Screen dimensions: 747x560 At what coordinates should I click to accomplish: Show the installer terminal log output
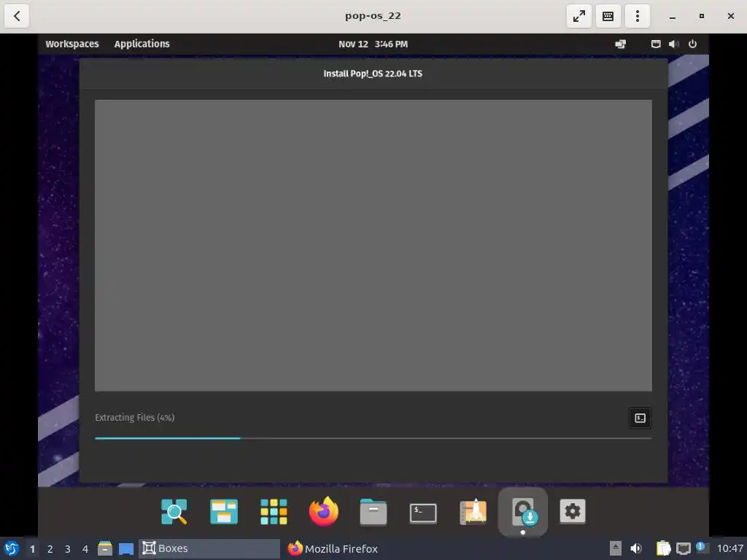click(640, 418)
